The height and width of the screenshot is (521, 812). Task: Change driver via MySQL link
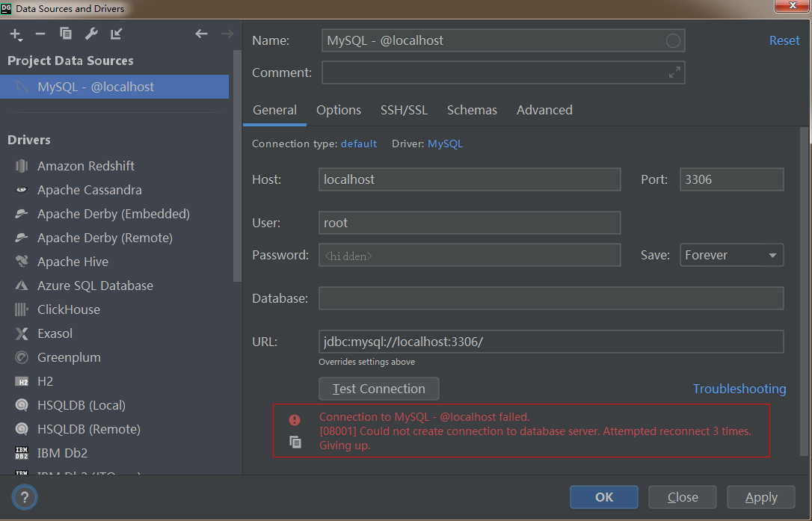pyautogui.click(x=445, y=144)
